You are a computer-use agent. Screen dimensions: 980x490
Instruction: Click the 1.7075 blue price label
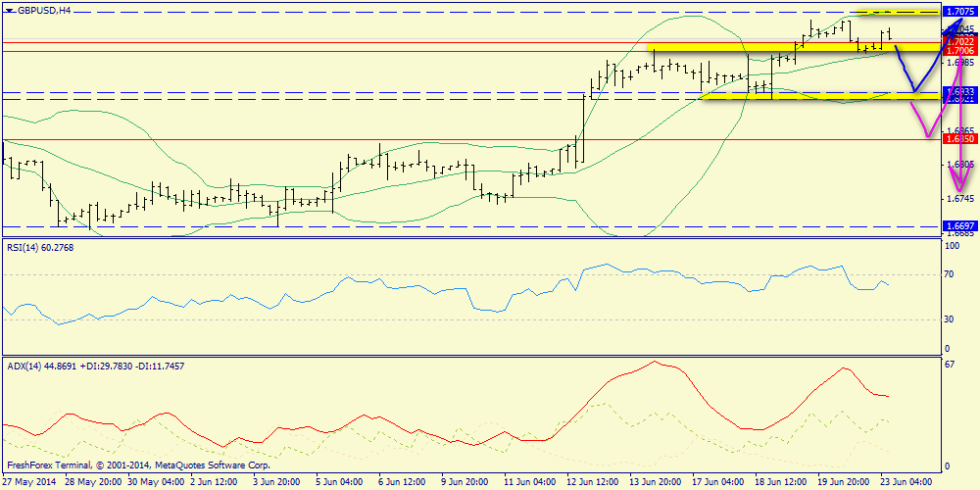(x=959, y=11)
